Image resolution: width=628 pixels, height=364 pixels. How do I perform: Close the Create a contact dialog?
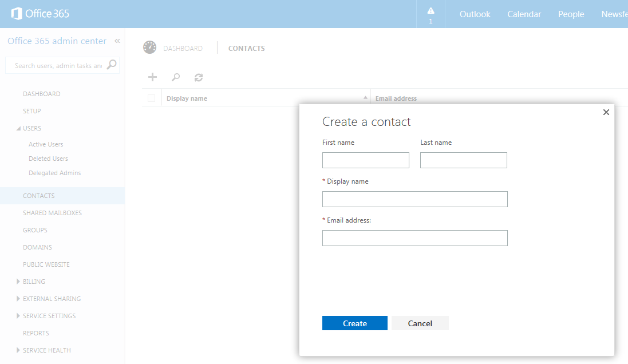point(606,112)
